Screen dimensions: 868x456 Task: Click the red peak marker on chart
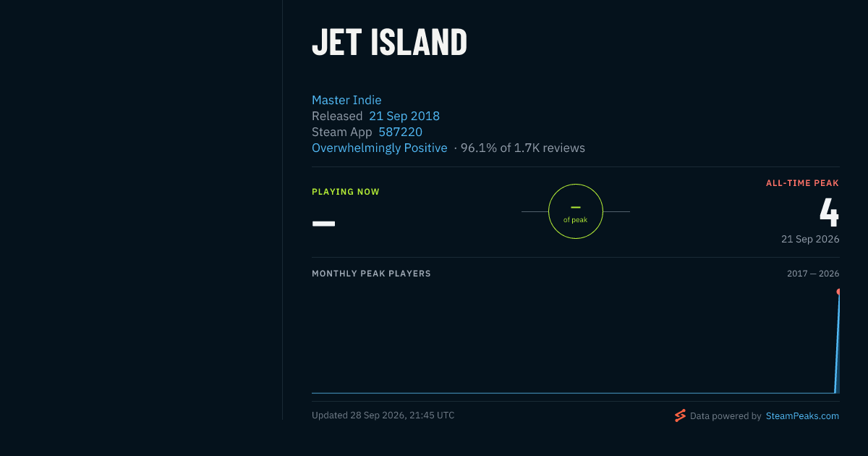coord(838,292)
